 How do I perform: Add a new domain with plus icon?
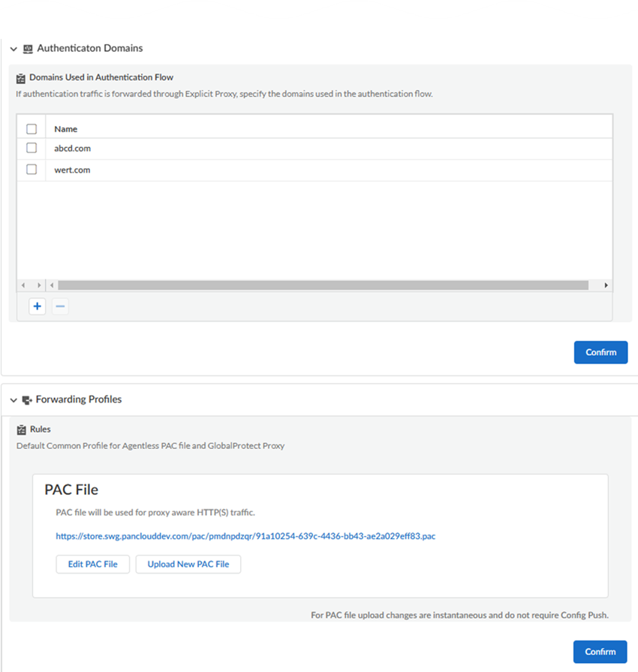(37, 306)
